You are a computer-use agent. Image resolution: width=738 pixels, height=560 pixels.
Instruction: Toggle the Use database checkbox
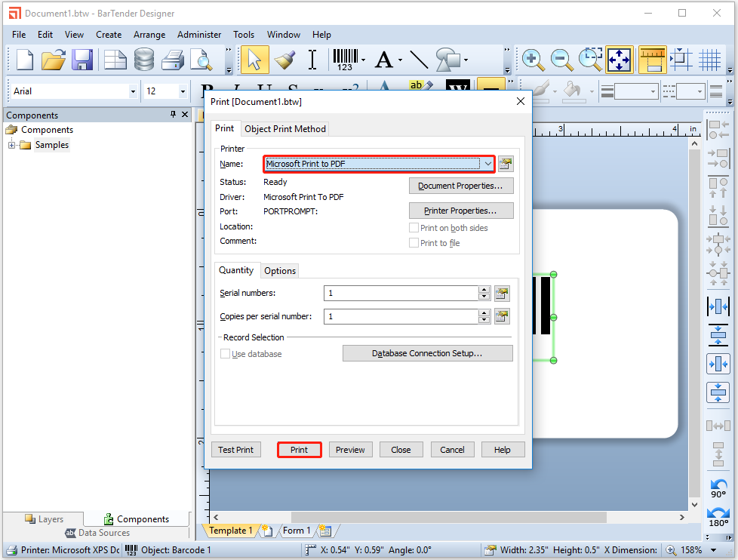tap(225, 354)
